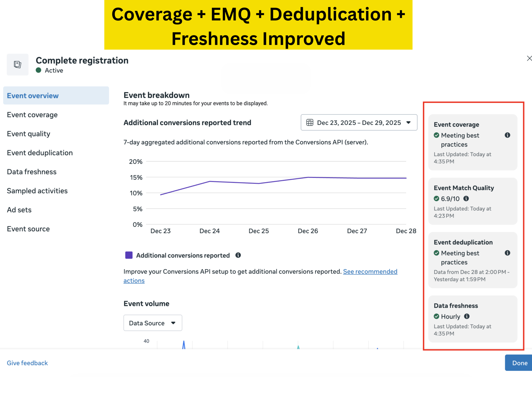Screen dimensions: 532x399
Task: Click calendar icon in date range picker
Action: tap(309, 122)
